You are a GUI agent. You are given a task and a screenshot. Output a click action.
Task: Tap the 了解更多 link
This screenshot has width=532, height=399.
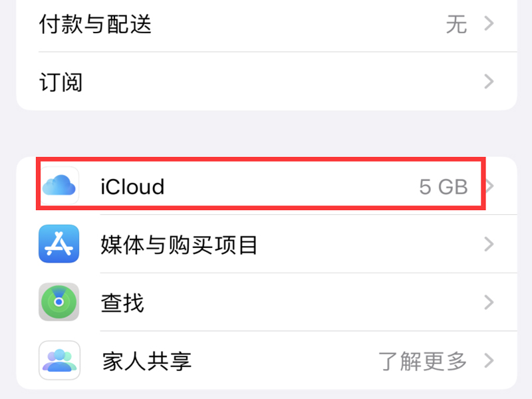click(x=423, y=361)
